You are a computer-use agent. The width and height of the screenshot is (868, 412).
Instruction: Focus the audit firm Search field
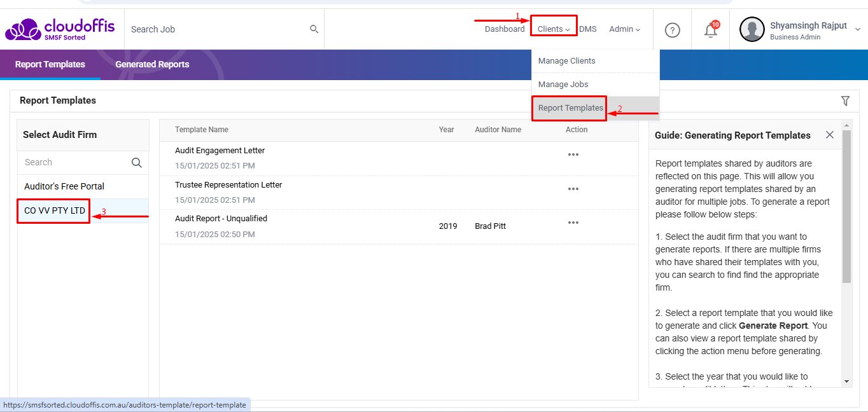(x=75, y=163)
